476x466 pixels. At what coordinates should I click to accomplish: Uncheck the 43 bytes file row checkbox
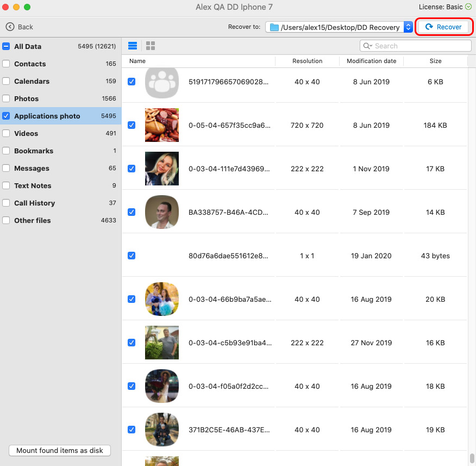pos(131,256)
